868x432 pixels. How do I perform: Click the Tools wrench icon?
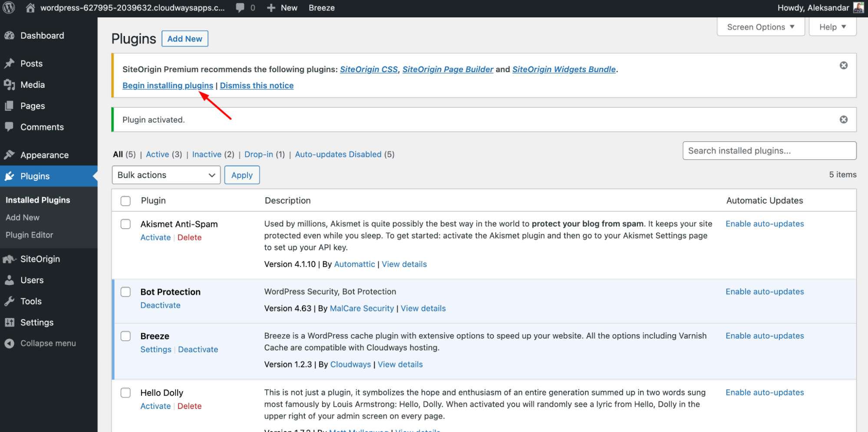tap(9, 301)
